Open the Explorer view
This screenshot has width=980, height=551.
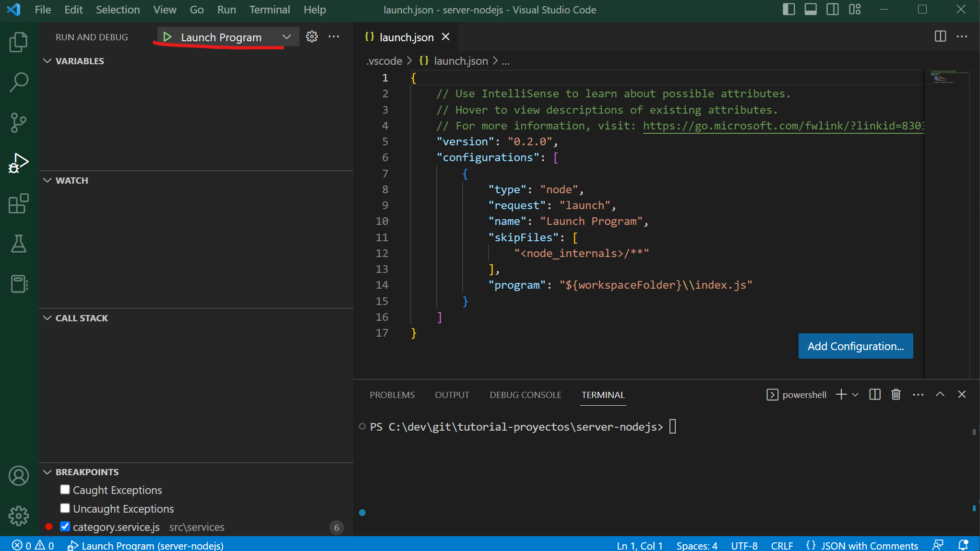tap(18, 42)
